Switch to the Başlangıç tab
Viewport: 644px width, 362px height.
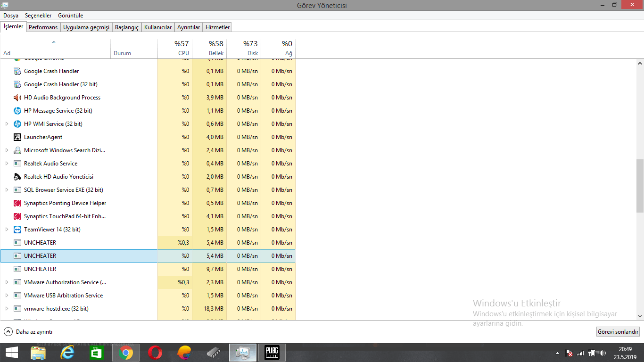click(127, 27)
